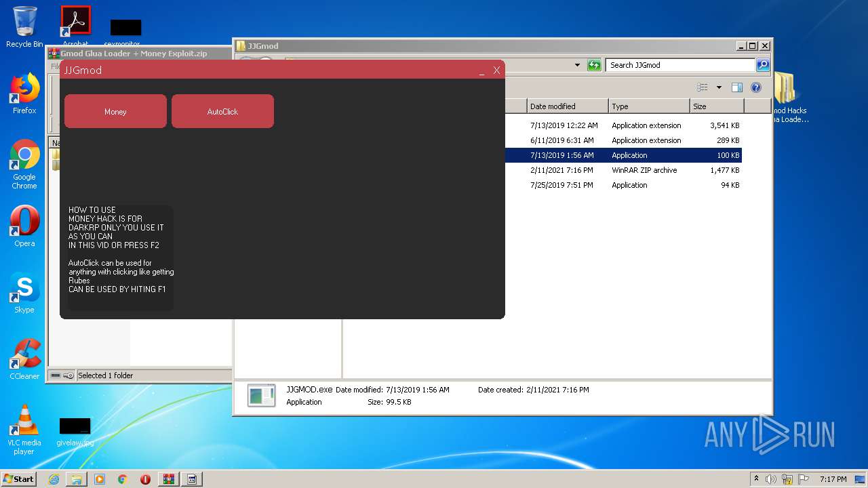Launch Opera desktop shortcut
The width and height of the screenshot is (868, 488).
tap(24, 226)
